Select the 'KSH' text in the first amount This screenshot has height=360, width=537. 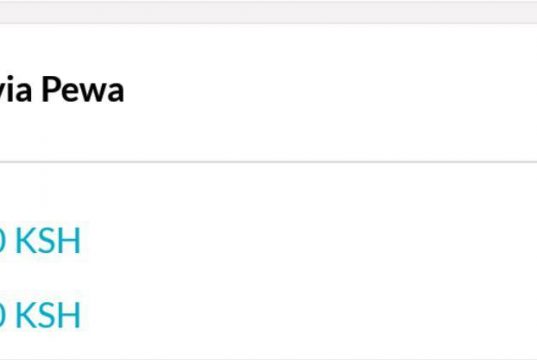coord(48,241)
